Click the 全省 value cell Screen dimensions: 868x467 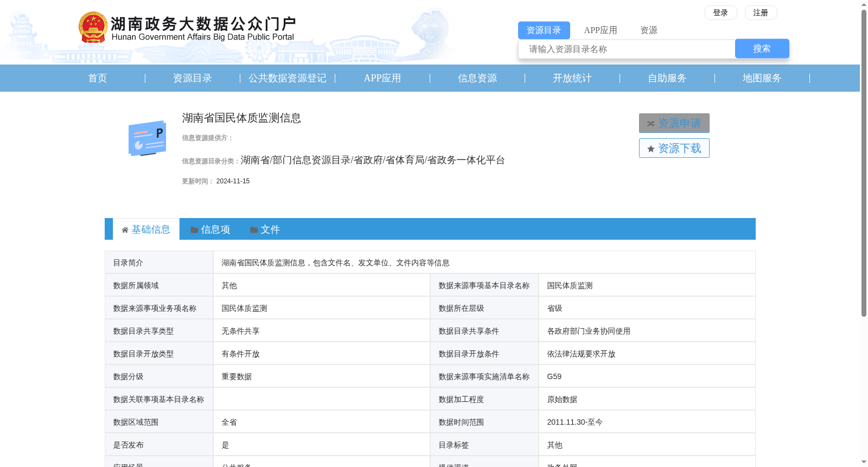click(x=322, y=422)
